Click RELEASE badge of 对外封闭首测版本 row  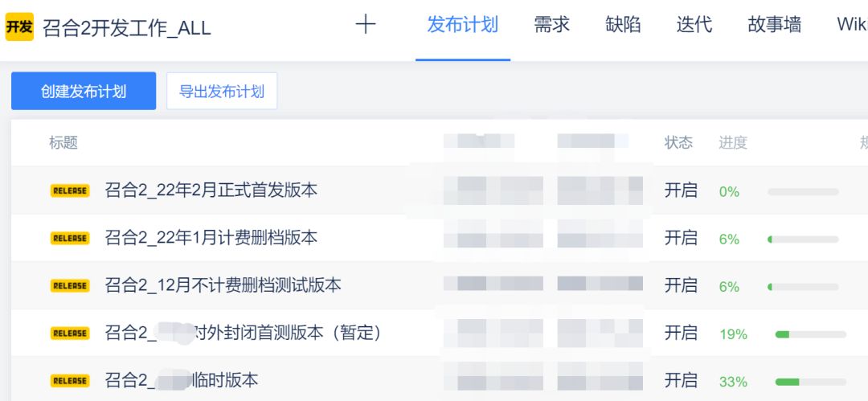pos(70,333)
